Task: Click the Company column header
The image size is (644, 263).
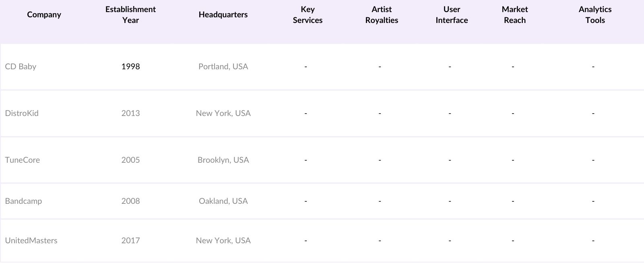Action: pyautogui.click(x=44, y=15)
